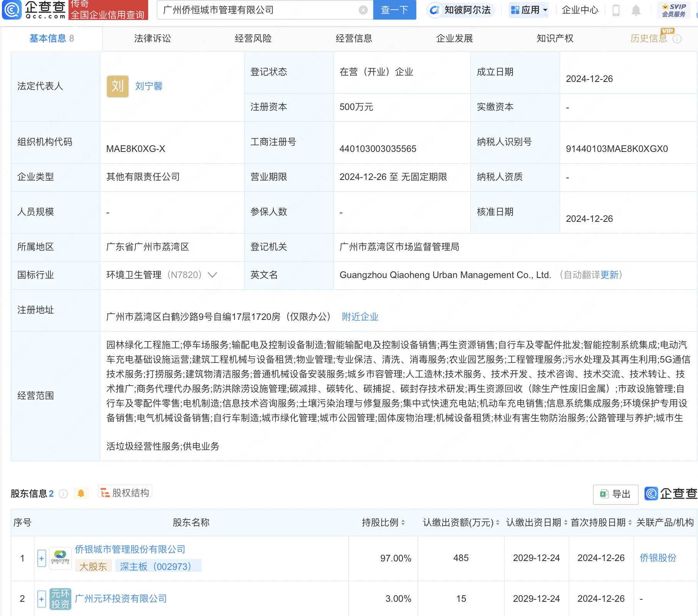The height and width of the screenshot is (616, 698).
Task: Click taxpayer ID 91440103MAE8K0XGX0
Action: point(617,149)
